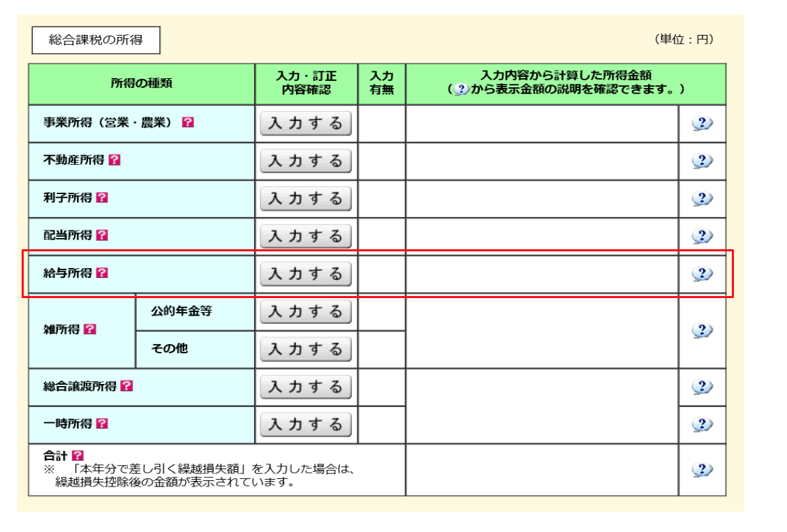
Task: Open 不動産所得 entry via 入力する button
Action: pos(305,161)
